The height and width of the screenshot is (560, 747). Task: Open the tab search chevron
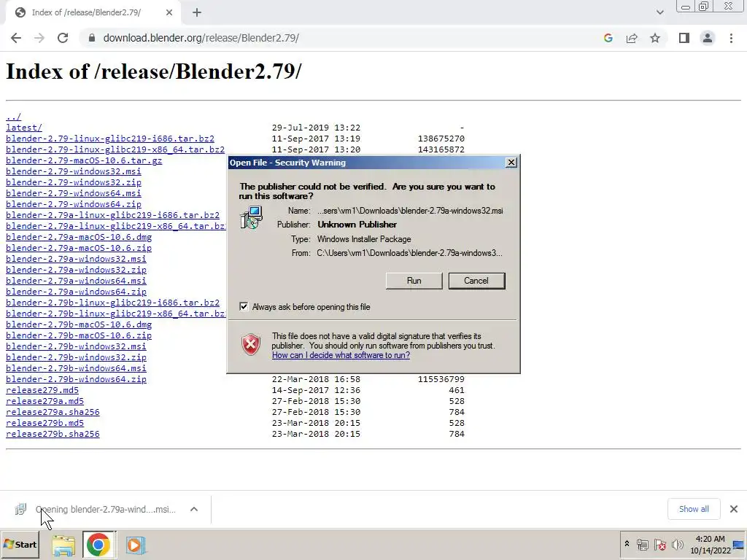coord(659,12)
